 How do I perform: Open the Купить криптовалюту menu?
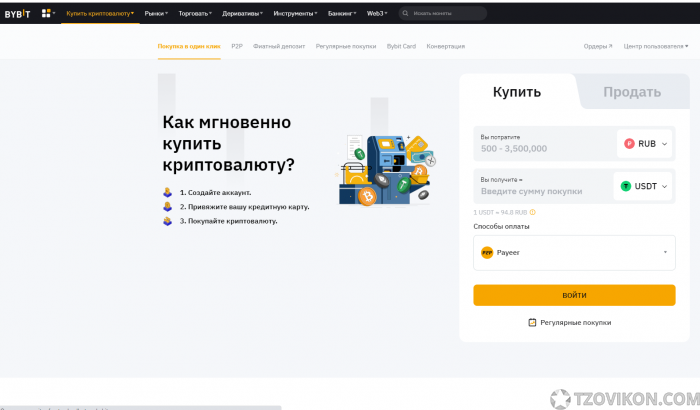tap(100, 13)
